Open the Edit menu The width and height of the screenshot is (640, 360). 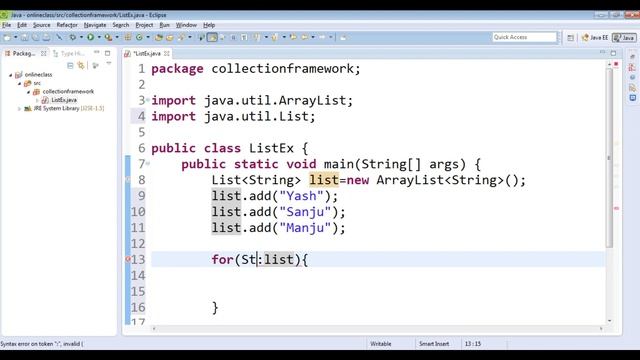(x=22, y=25)
